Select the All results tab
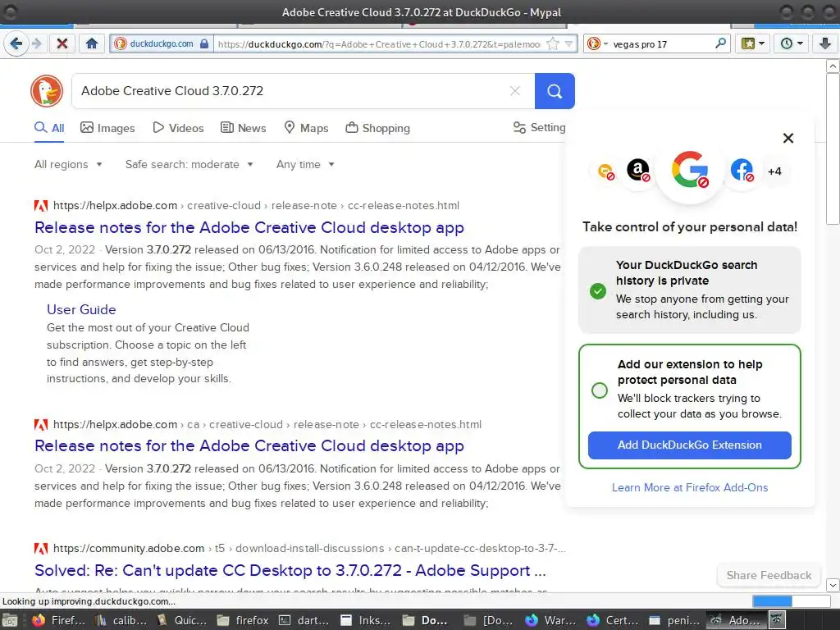The width and height of the screenshot is (840, 630). (x=49, y=128)
